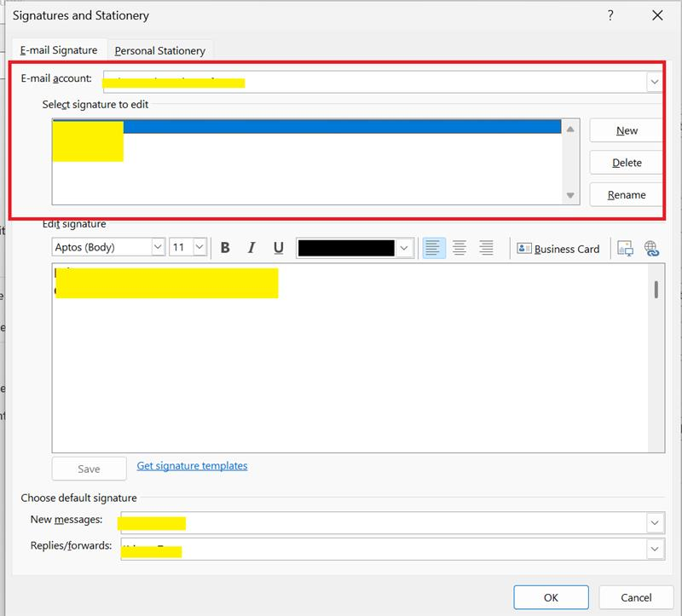The height and width of the screenshot is (616, 682).
Task: Insert a hyperlink into the signature
Action: (651, 248)
